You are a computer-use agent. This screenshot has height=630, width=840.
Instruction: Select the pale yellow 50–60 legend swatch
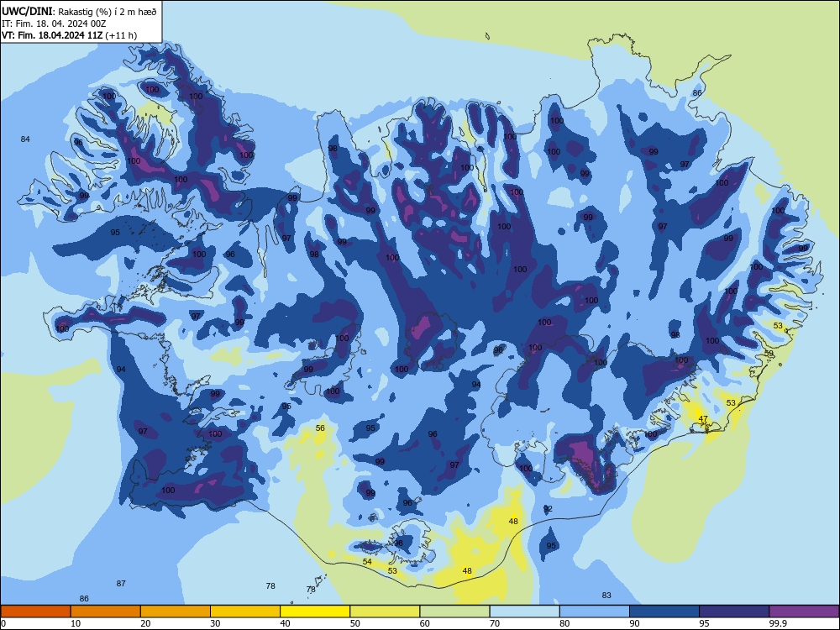[385, 612]
